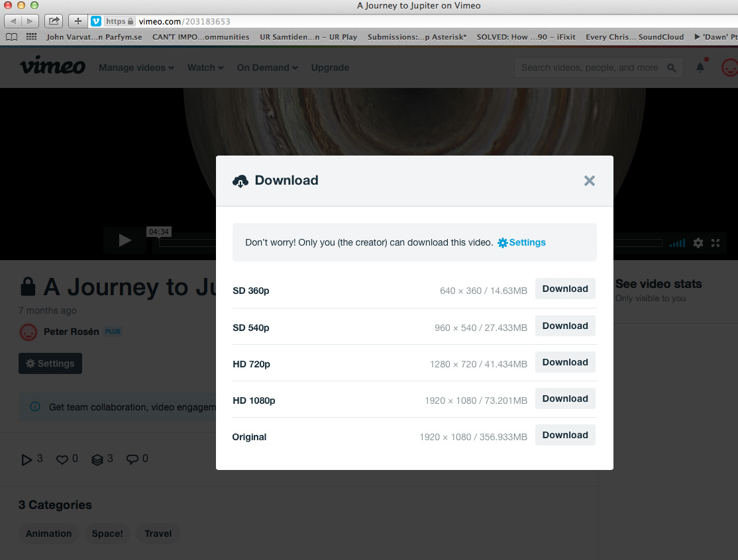Click the search magnifier icon

point(672,68)
